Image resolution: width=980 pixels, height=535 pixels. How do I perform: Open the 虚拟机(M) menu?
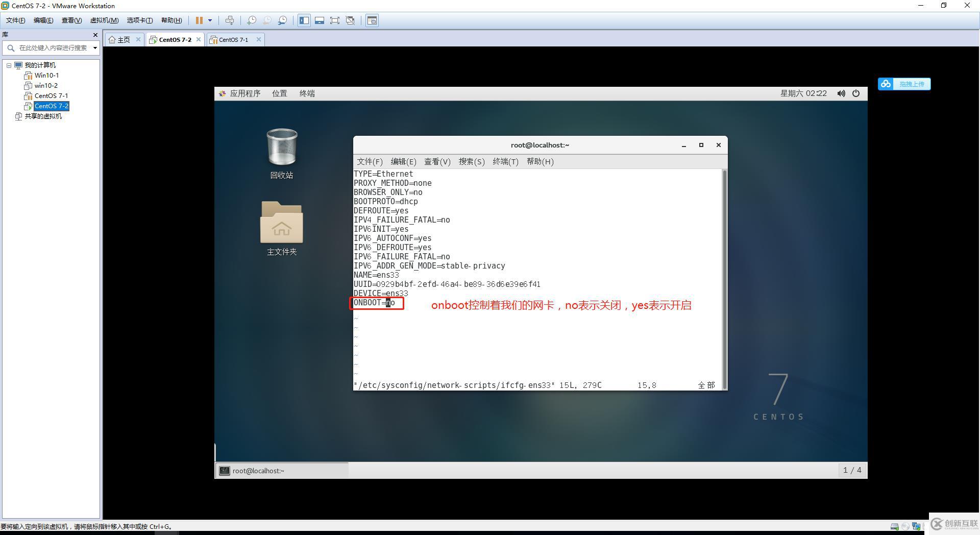(104, 20)
